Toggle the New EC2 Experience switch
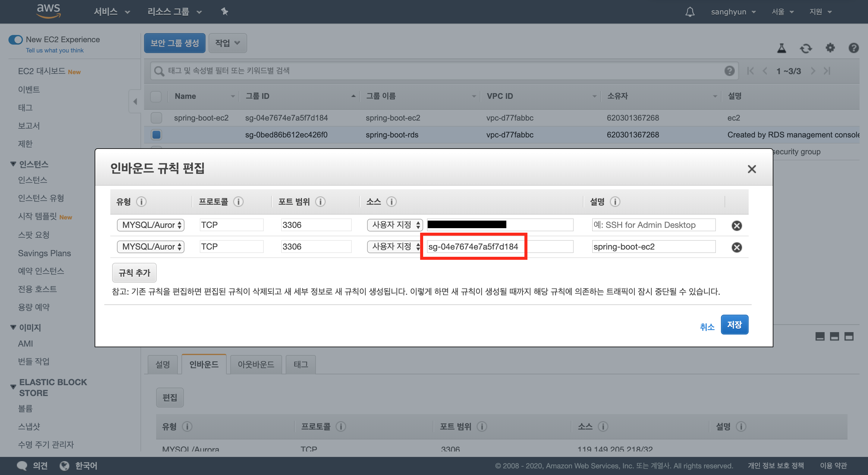Image resolution: width=868 pixels, height=475 pixels. point(15,40)
